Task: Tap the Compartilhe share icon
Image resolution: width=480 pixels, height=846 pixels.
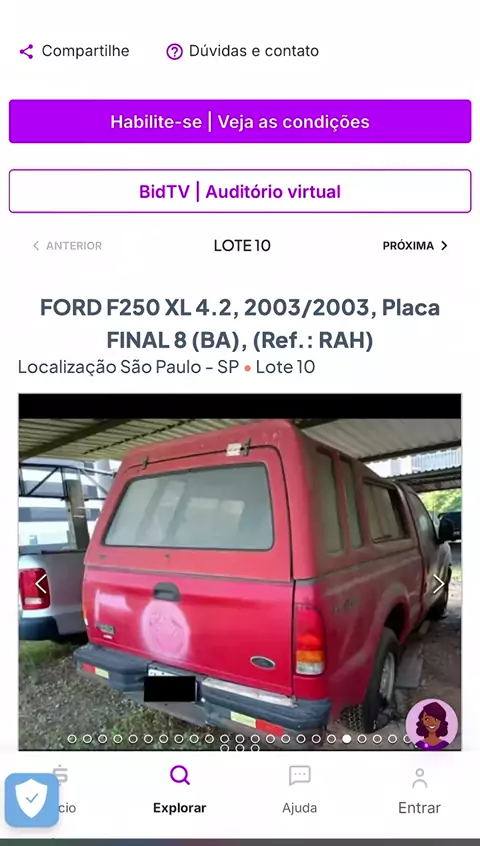Action: click(26, 51)
